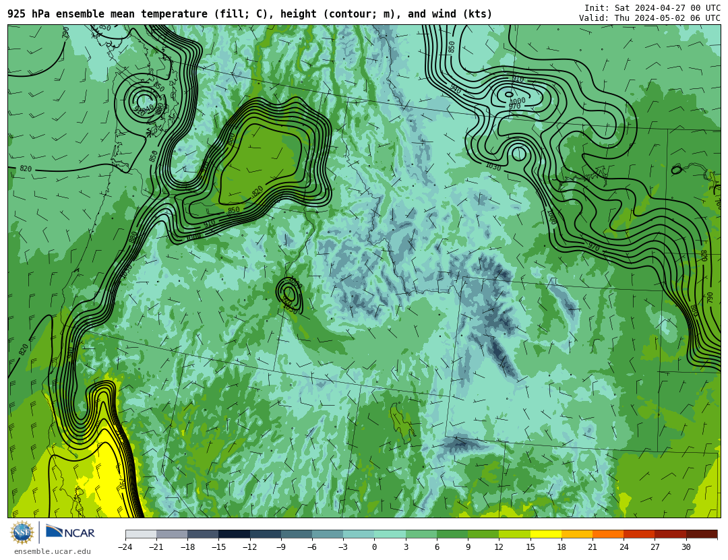Click the -21 colorbar tick label
The image size is (728, 560).
[x=156, y=547]
